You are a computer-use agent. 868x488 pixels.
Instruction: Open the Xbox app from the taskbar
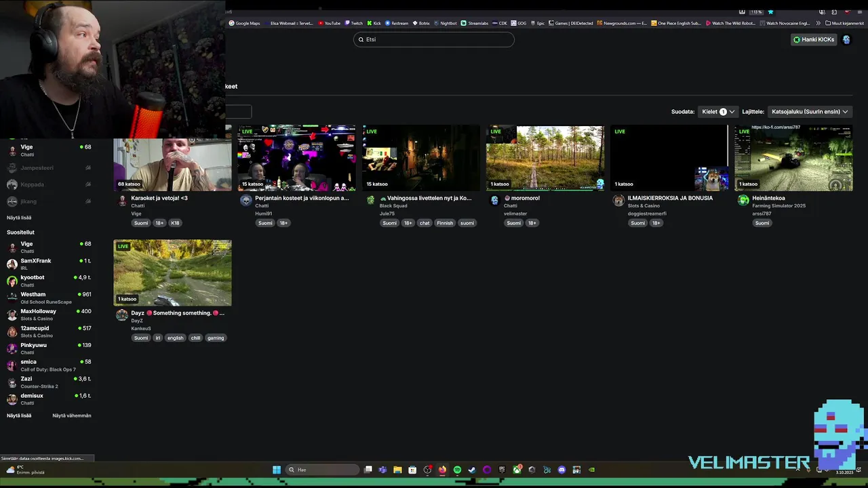pyautogui.click(x=517, y=470)
